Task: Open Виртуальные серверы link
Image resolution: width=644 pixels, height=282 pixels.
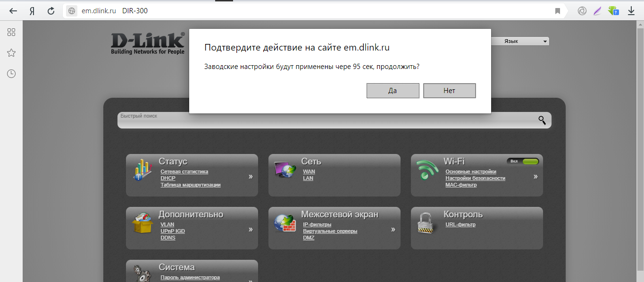Action: [x=330, y=231]
